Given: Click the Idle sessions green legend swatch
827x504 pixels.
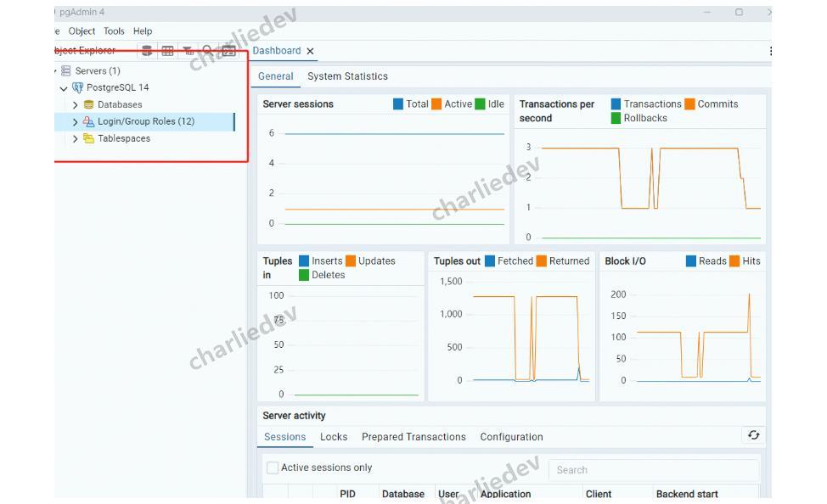Looking at the screenshot, I should click(480, 104).
